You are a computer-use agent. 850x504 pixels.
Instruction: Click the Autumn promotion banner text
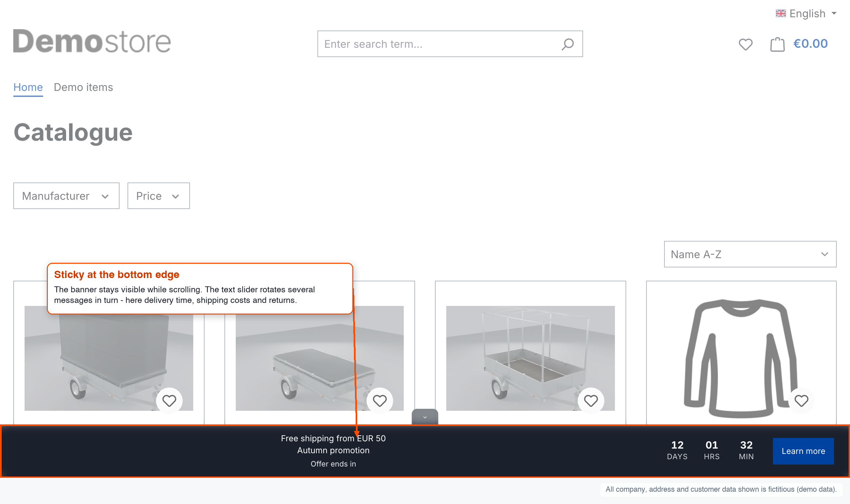click(x=333, y=450)
